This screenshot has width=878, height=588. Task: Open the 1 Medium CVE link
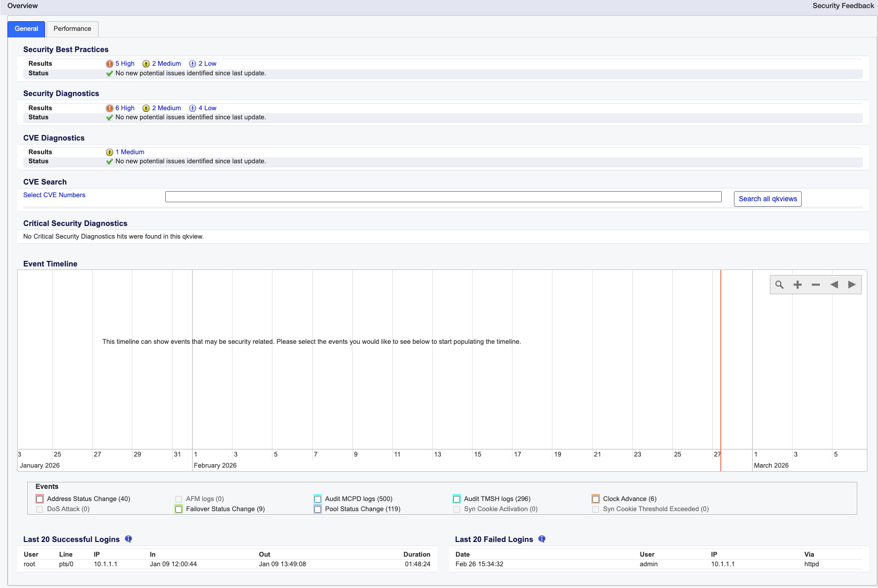[x=130, y=152]
